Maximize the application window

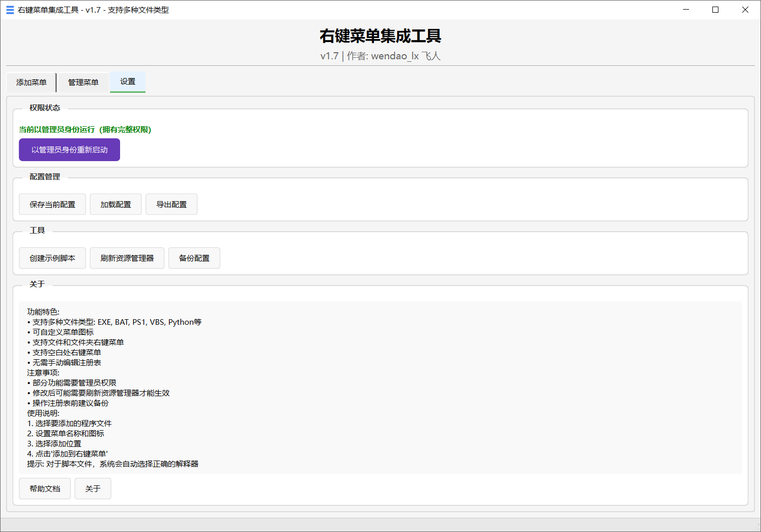715,10
